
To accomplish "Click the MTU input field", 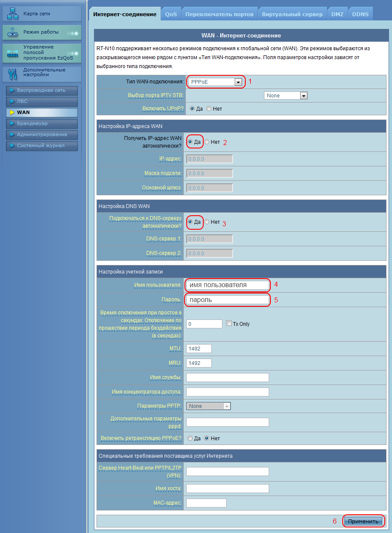I will [x=199, y=349].
